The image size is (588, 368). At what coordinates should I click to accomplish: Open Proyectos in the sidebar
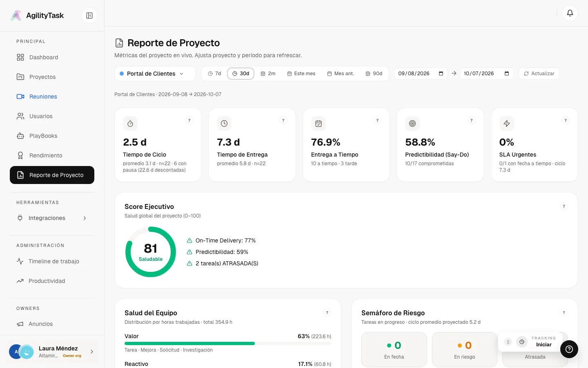52,77
